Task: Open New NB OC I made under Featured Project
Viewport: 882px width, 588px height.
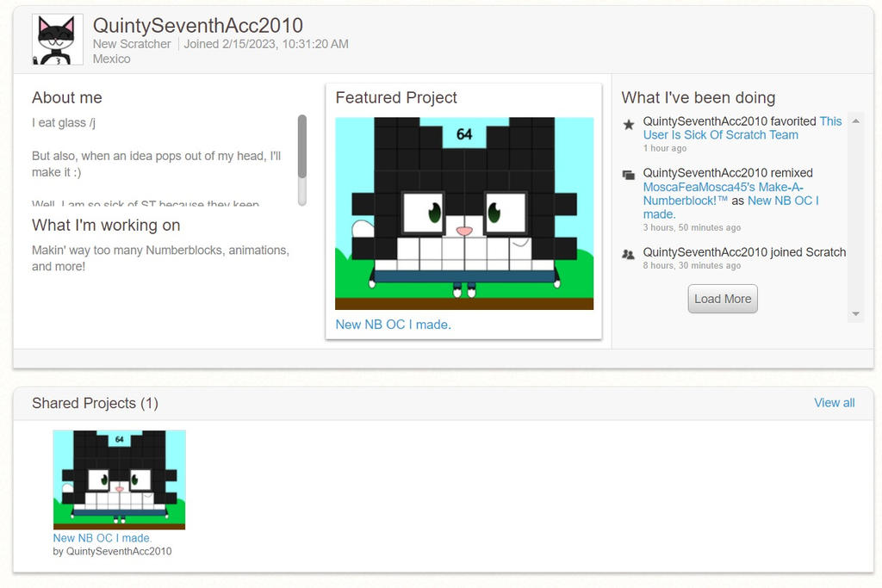Action: pyautogui.click(x=394, y=325)
